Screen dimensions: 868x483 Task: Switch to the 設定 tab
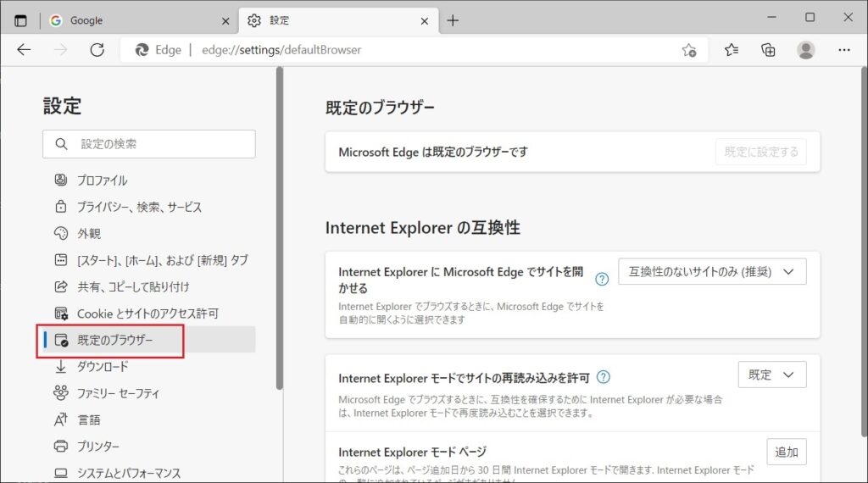(339, 20)
